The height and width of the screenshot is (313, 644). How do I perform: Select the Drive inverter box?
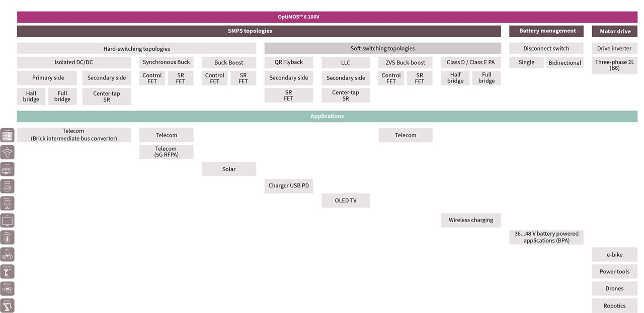(x=615, y=49)
